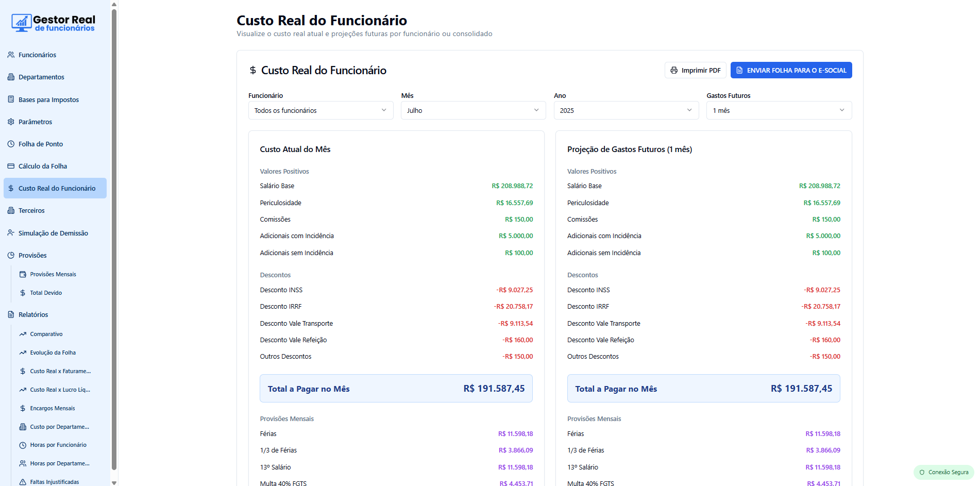
Task: Click the Total Devido dollar icon
Action: pos(23,293)
